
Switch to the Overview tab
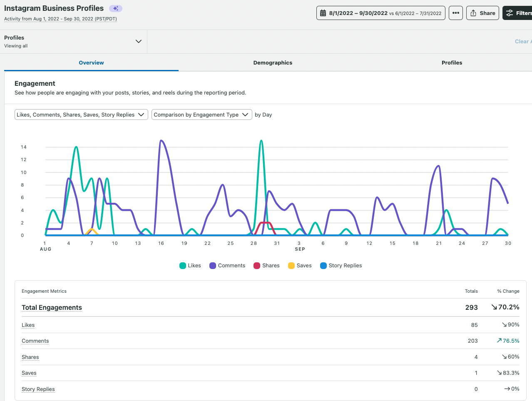click(x=91, y=62)
